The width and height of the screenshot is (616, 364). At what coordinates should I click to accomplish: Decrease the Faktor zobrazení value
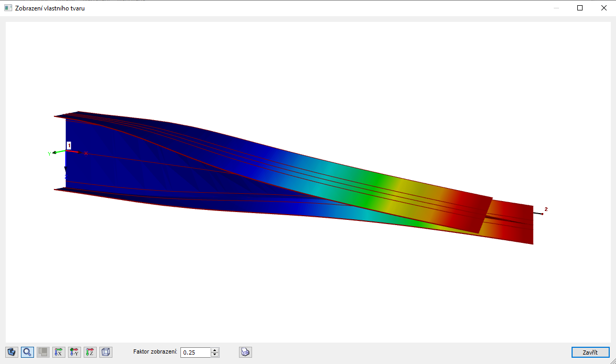point(214,355)
